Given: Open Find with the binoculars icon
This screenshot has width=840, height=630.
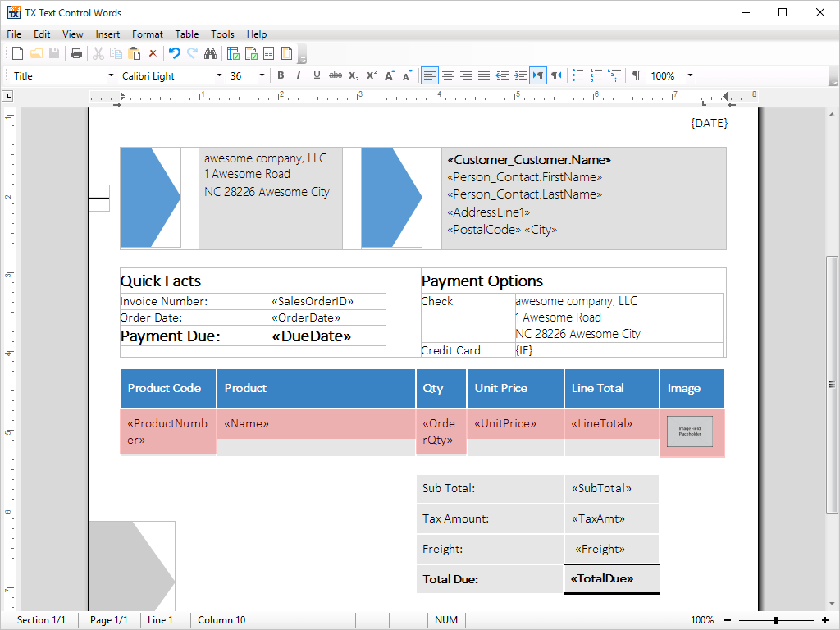Looking at the screenshot, I should coord(210,53).
